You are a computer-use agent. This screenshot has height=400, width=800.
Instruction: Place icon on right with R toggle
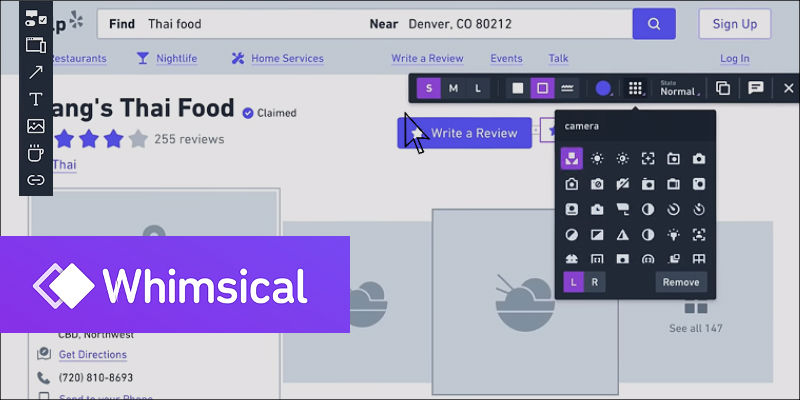[x=594, y=282]
